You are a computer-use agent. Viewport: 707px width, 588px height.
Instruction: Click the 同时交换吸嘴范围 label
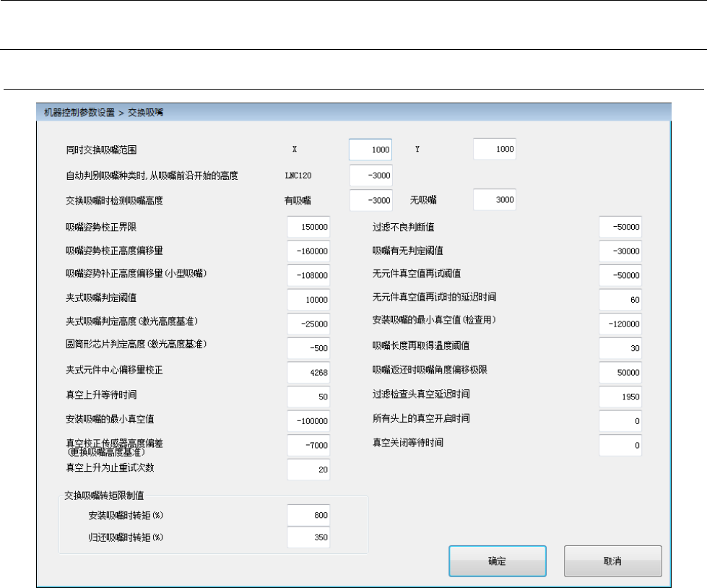pyautogui.click(x=101, y=150)
